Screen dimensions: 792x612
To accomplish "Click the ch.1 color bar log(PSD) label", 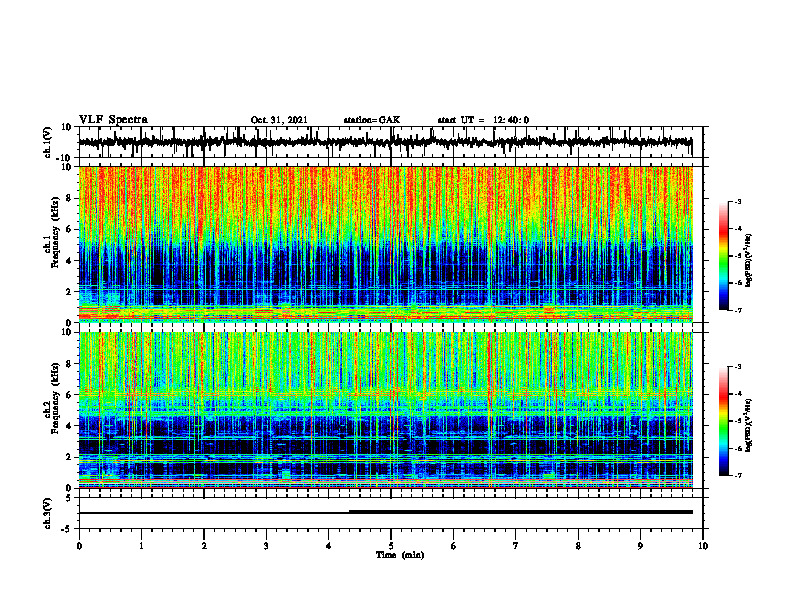I will [749, 260].
